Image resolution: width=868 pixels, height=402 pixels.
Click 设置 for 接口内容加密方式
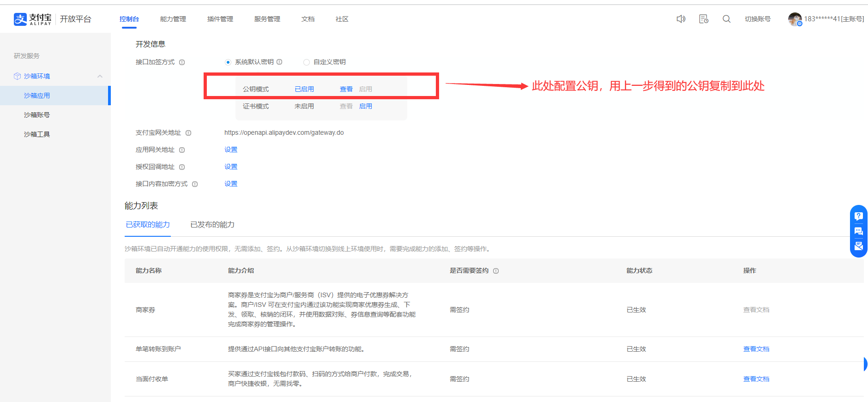click(x=231, y=184)
